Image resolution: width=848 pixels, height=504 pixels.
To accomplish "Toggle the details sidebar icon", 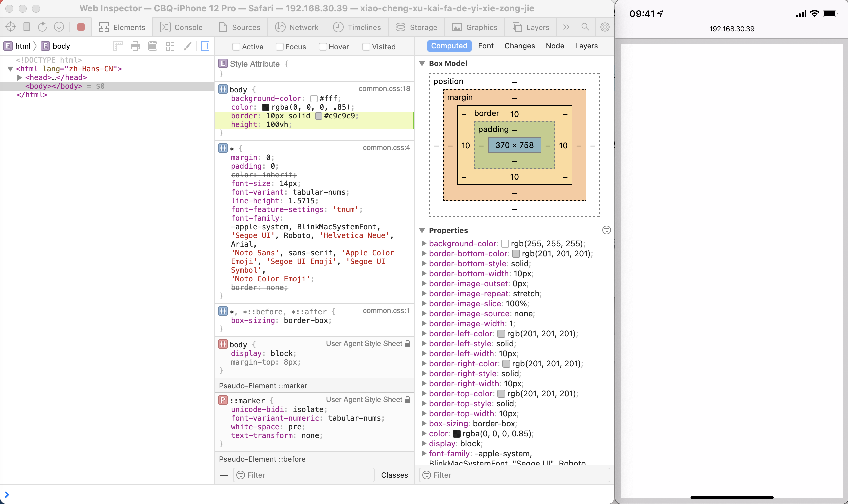I will (x=205, y=46).
